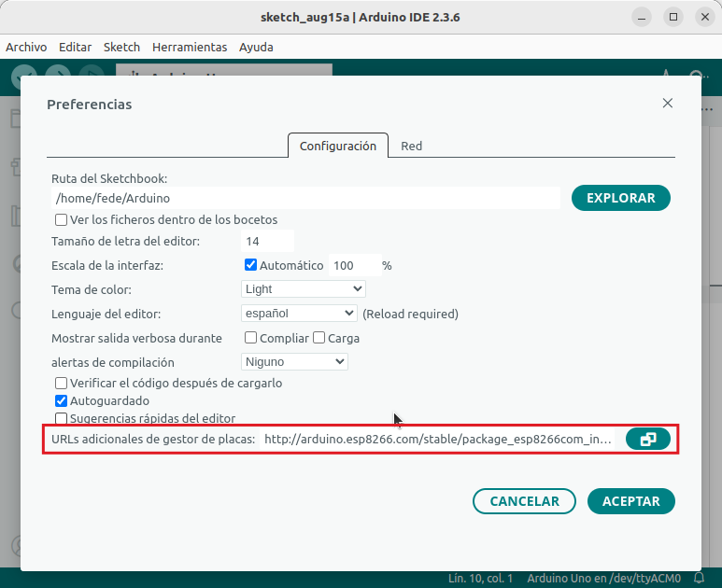Open the Tema de color dropdown

pos(303,289)
